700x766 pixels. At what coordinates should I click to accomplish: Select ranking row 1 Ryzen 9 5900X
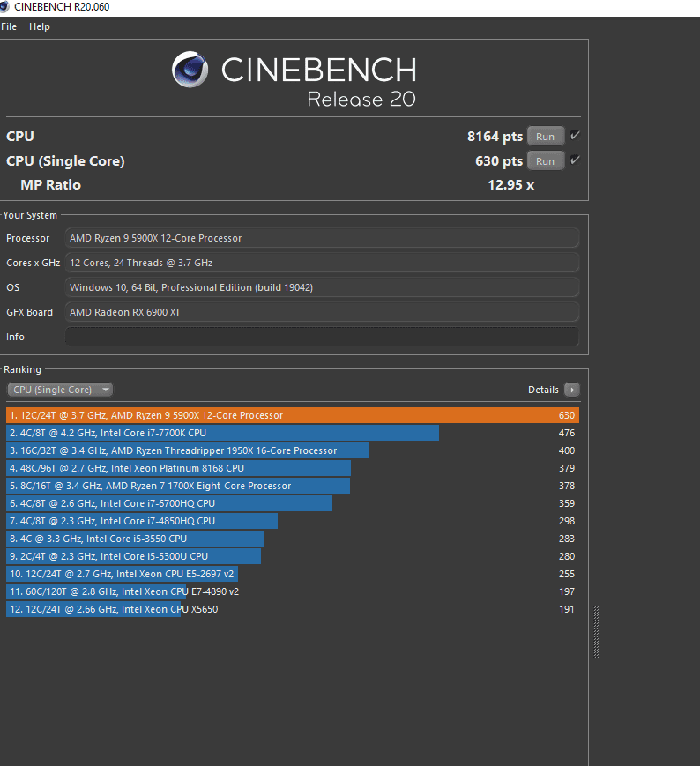293,415
